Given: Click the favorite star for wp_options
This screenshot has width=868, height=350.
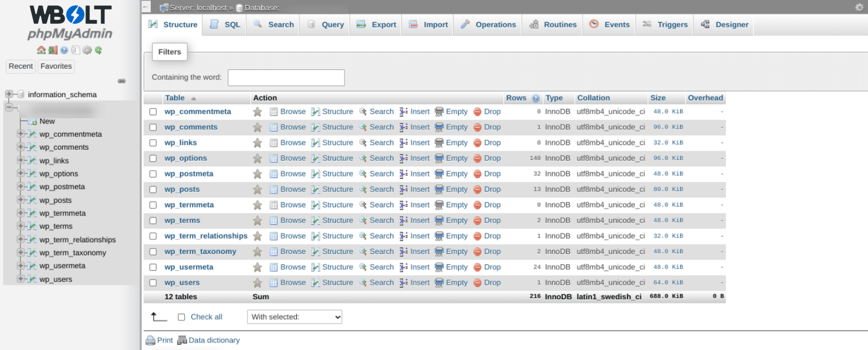Looking at the screenshot, I should (x=257, y=158).
